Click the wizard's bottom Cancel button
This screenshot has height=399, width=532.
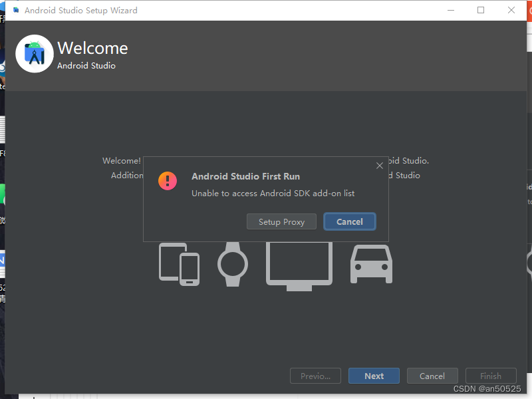point(432,376)
